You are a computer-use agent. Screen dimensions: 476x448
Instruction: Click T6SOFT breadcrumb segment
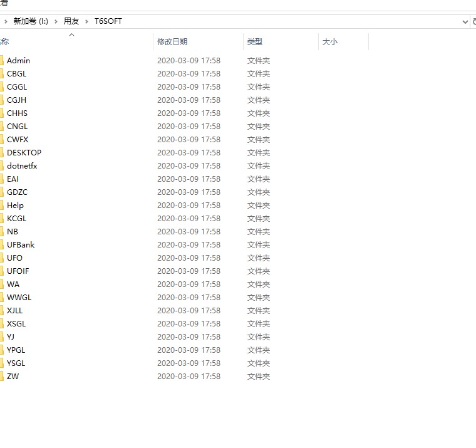point(108,21)
